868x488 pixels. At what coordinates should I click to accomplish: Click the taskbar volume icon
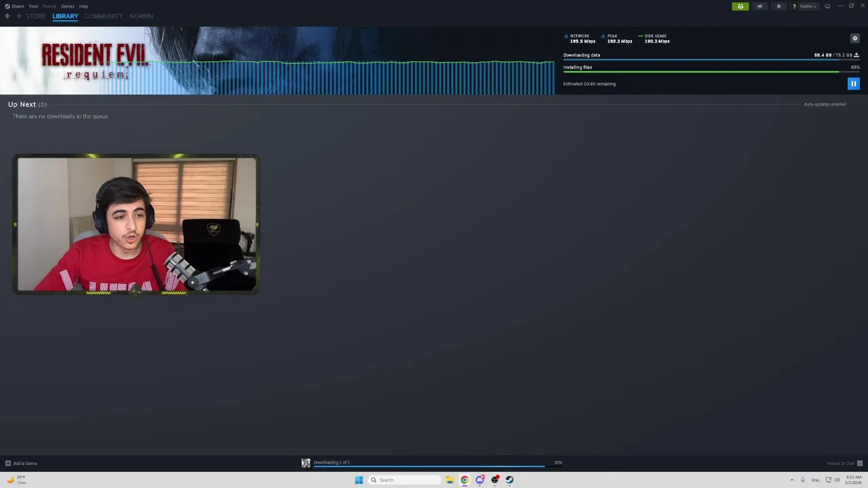(x=837, y=480)
